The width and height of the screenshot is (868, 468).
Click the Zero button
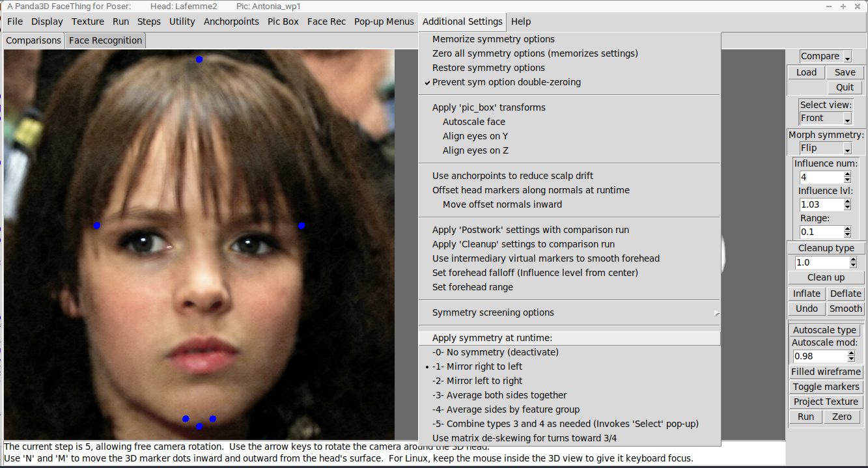coord(842,417)
